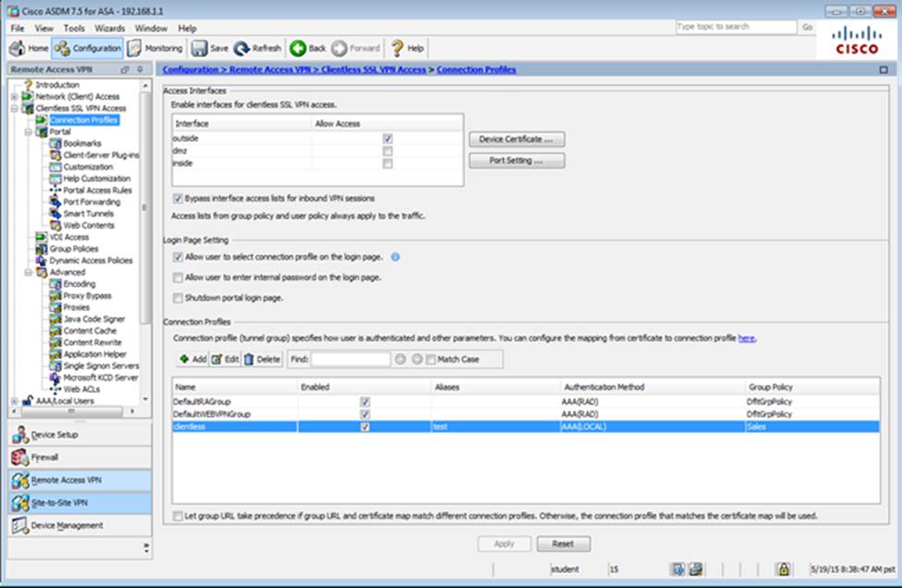Open the Tools menu

pos(73,29)
